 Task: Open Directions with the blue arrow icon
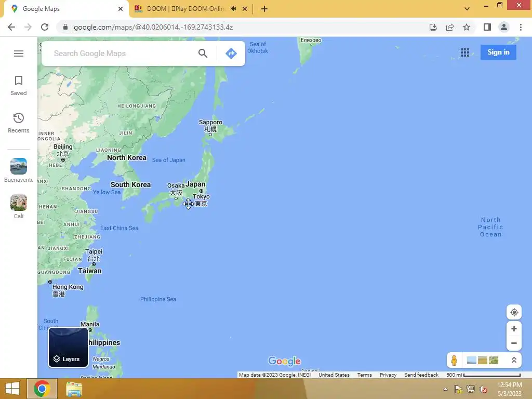[x=231, y=54]
